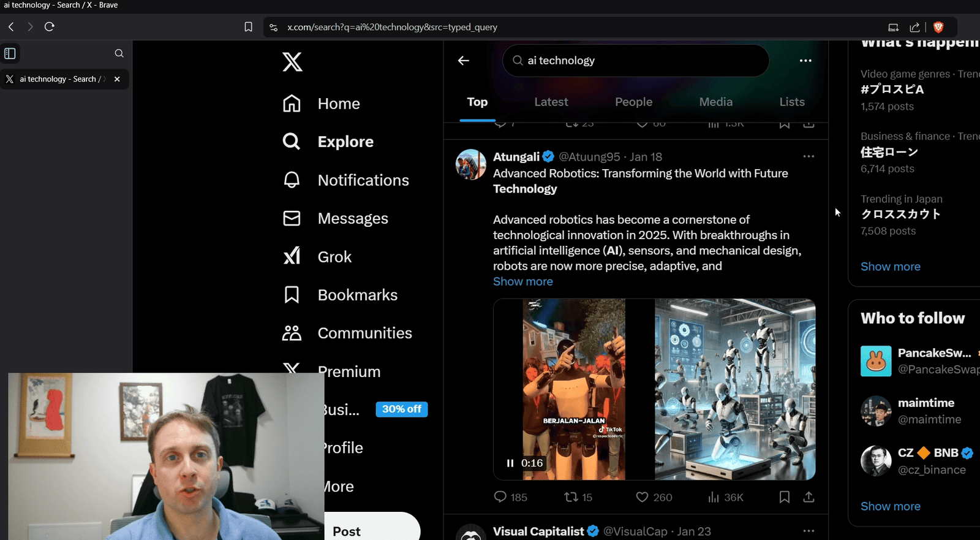The image size is (980, 540).
Task: Open the BERJALAN-JALAN robot video
Action: pyautogui.click(x=574, y=389)
